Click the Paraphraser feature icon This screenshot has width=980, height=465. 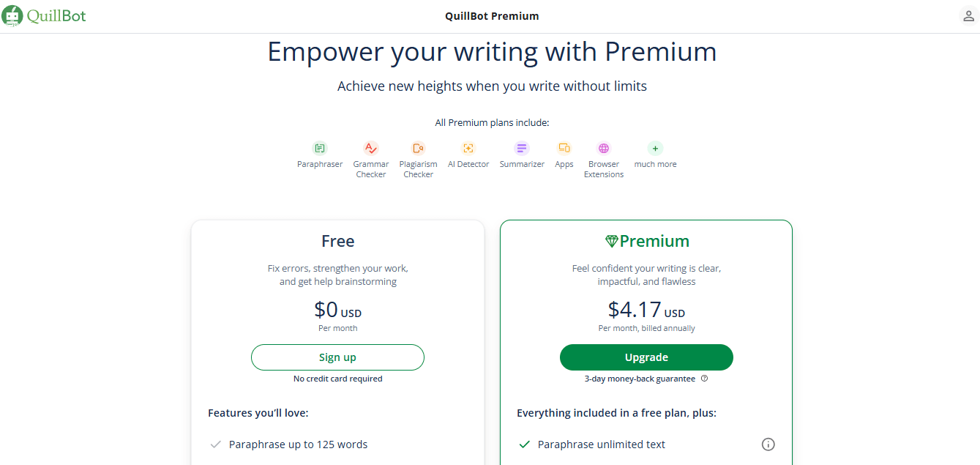(320, 148)
